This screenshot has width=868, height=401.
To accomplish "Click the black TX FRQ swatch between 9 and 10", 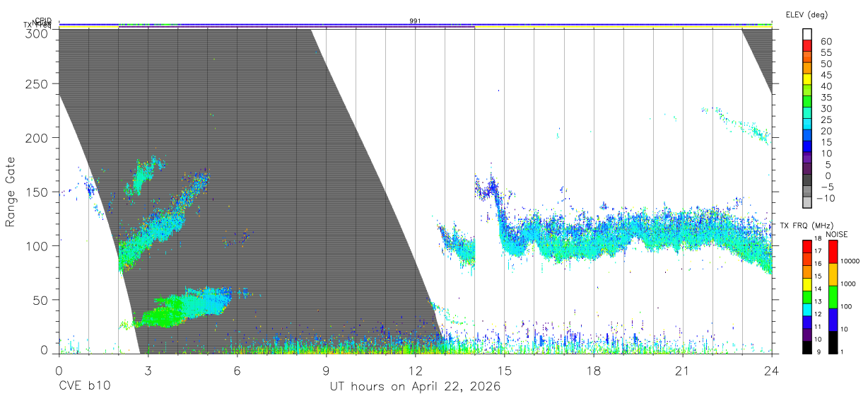I will [x=807, y=347].
